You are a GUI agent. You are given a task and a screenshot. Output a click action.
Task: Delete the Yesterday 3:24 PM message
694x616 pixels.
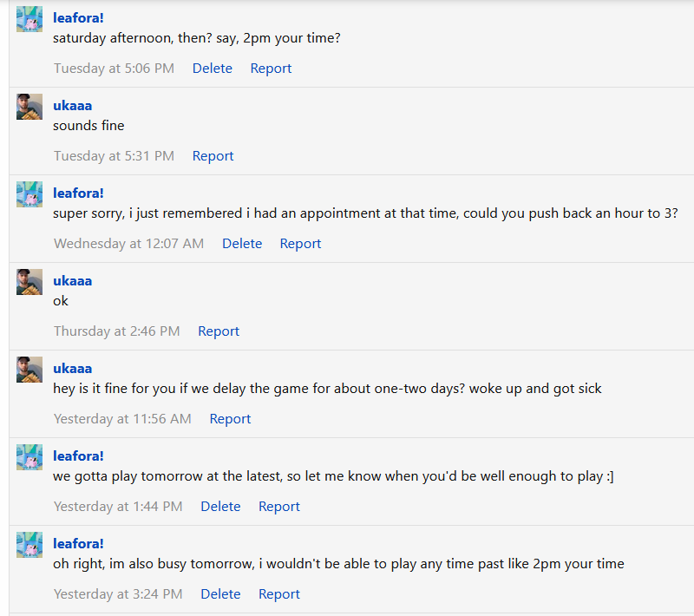(x=220, y=594)
